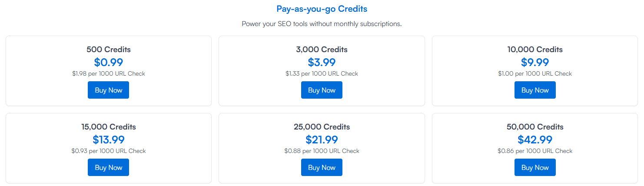This screenshot has width=644, height=186.
Task: Click the $21.99 price label
Action: [x=322, y=139]
